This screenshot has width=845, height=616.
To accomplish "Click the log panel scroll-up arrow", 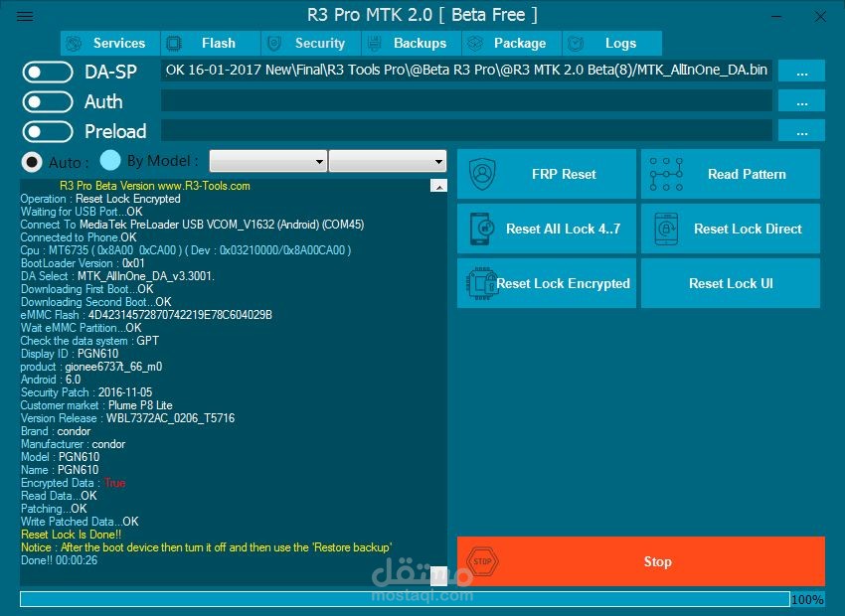I will (x=438, y=184).
